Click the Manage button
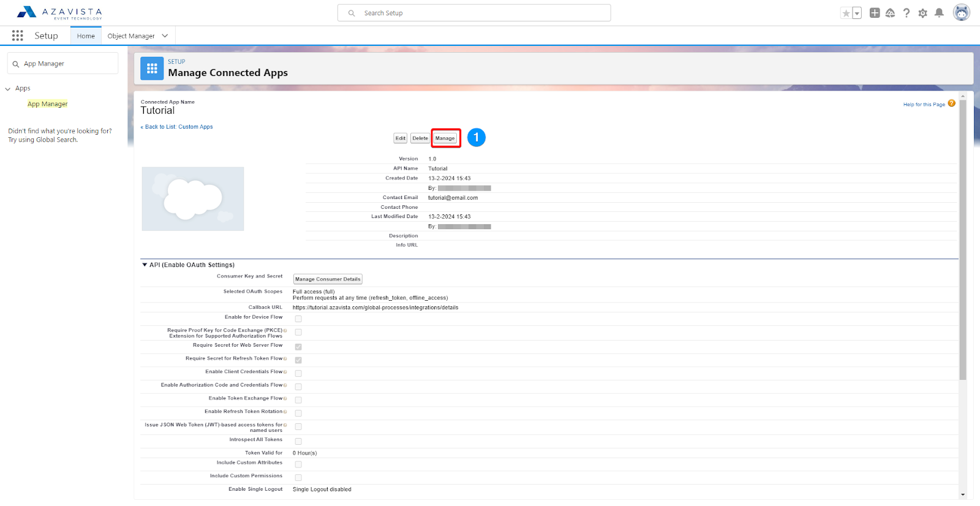 point(445,138)
